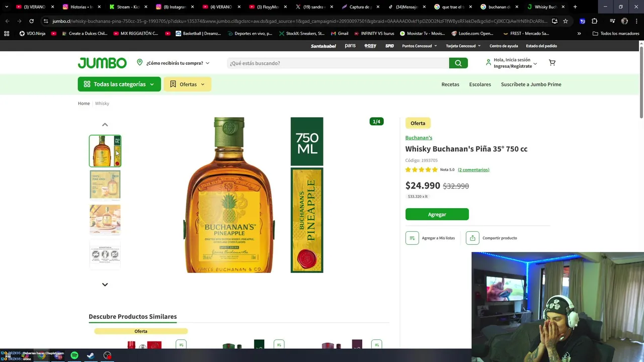Open the Chrome profile avatar

624,21
